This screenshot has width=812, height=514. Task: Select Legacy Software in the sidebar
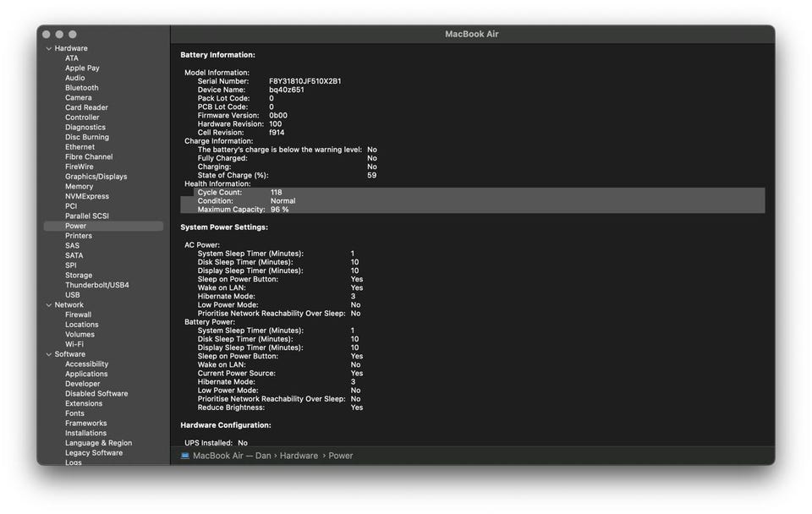94,452
